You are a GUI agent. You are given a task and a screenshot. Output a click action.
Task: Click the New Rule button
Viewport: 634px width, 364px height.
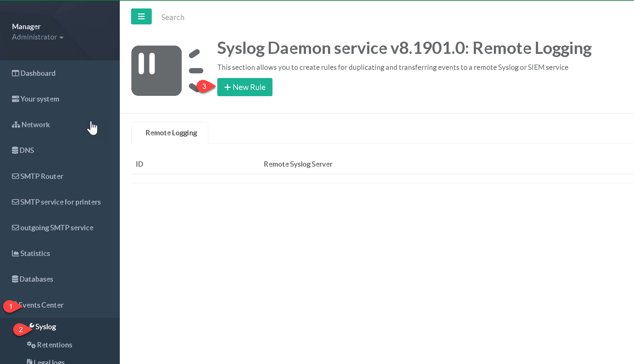coord(245,87)
